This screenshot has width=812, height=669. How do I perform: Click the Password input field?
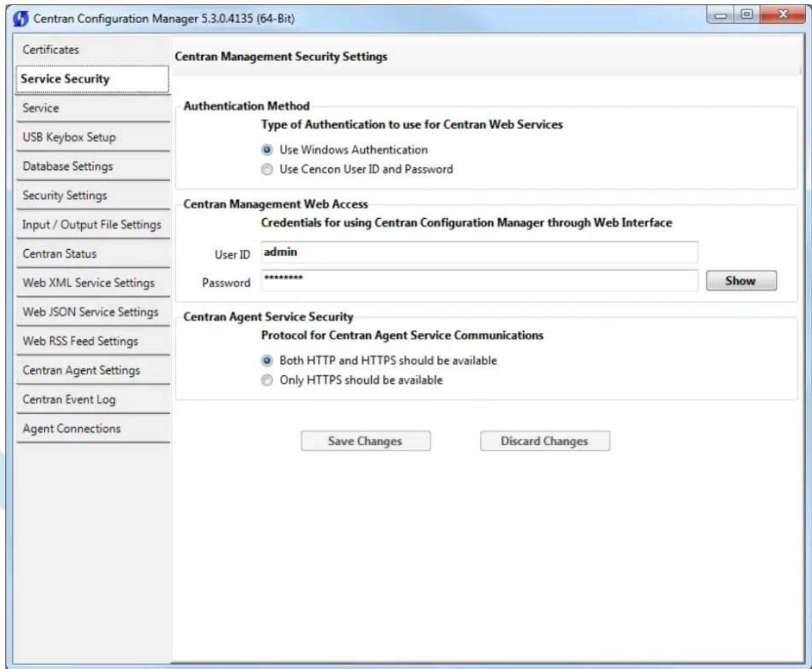click(479, 280)
